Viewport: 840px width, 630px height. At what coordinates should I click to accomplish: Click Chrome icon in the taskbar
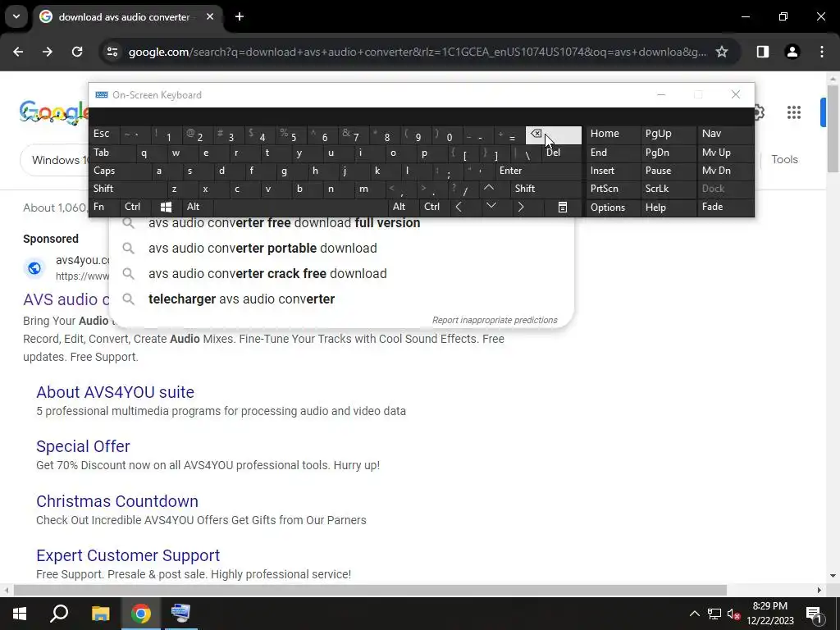tap(140, 614)
